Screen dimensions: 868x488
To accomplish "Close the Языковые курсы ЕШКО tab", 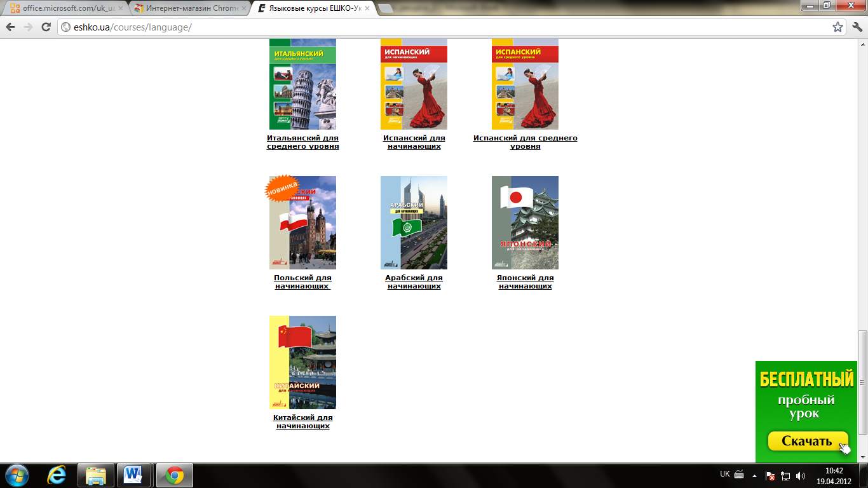I will tap(367, 9).
